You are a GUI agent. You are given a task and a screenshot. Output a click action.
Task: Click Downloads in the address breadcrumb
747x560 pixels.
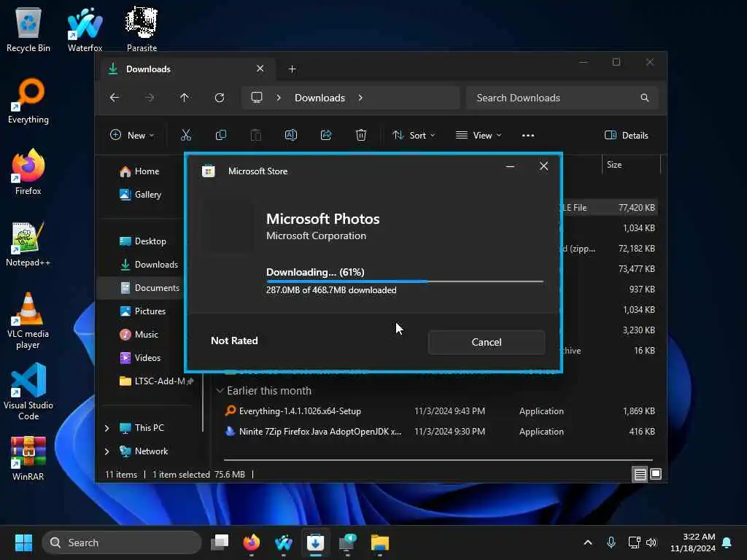320,98
